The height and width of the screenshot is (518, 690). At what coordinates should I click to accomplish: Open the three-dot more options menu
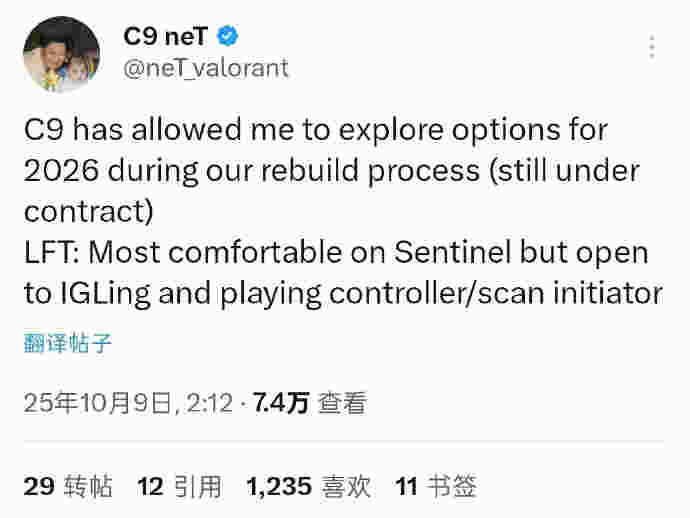pyautogui.click(x=652, y=47)
